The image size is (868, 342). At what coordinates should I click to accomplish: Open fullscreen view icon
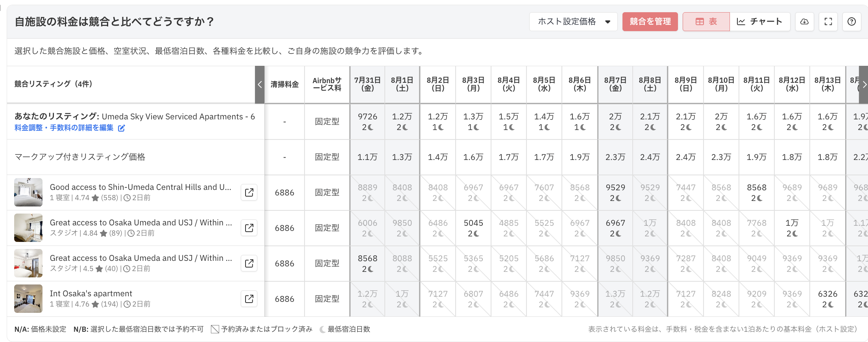[x=828, y=22]
